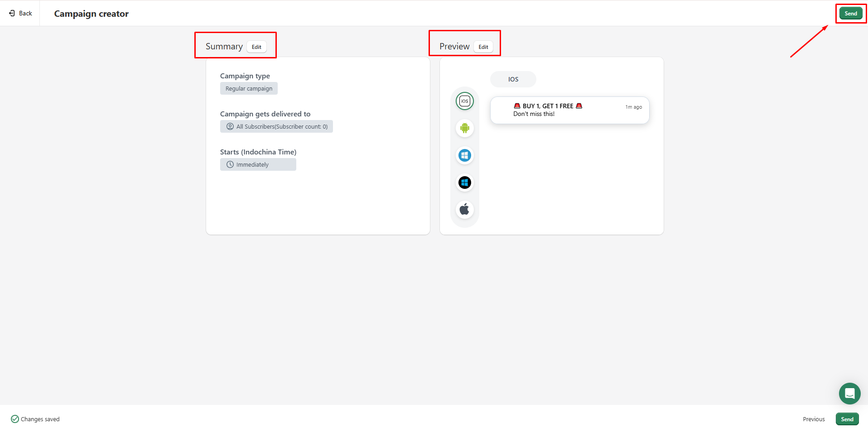
Task: Select the blue Windows preview icon
Action: (x=464, y=155)
